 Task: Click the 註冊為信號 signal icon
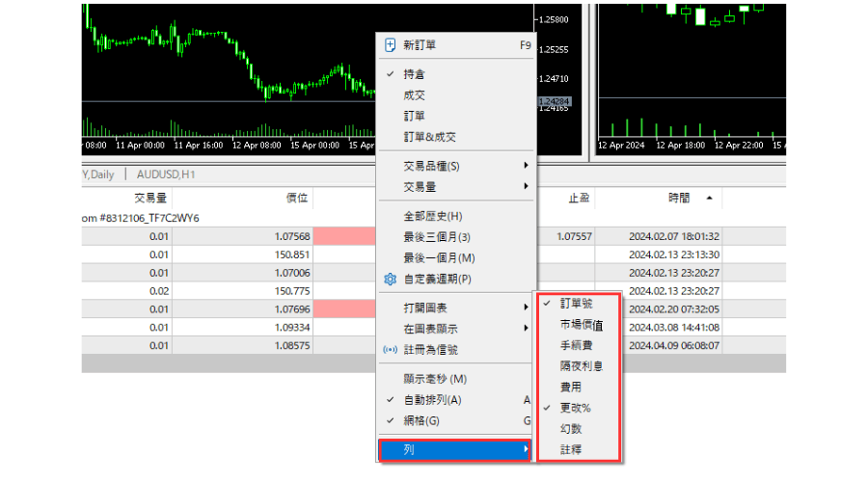[x=391, y=350]
